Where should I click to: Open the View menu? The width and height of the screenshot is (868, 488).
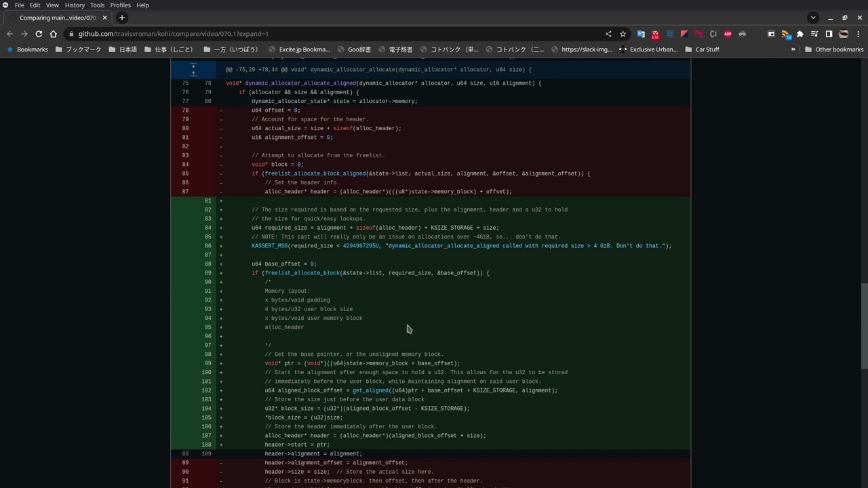[52, 5]
